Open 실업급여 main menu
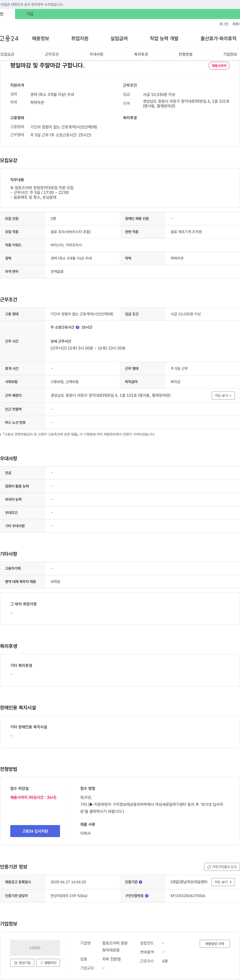 click(x=119, y=38)
